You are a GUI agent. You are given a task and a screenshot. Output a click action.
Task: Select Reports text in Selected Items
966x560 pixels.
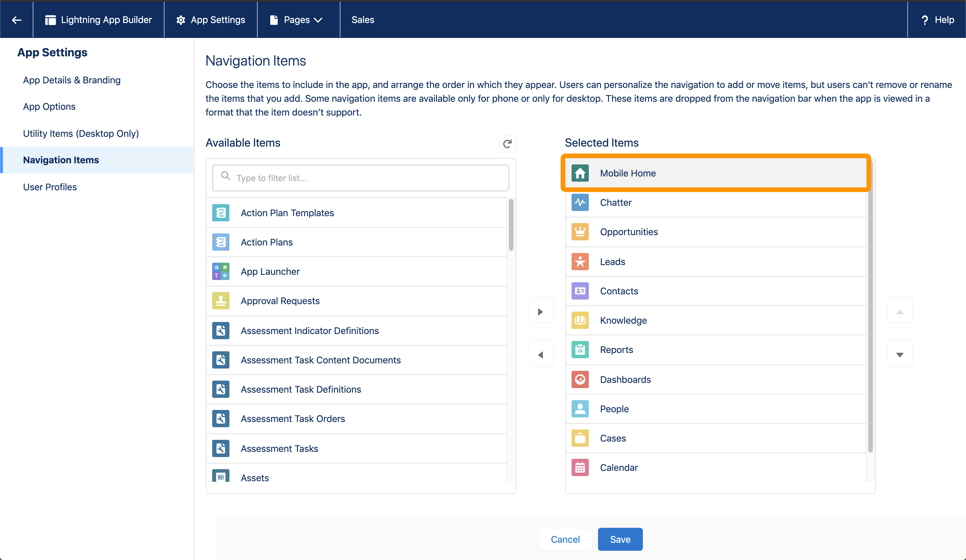tap(616, 350)
